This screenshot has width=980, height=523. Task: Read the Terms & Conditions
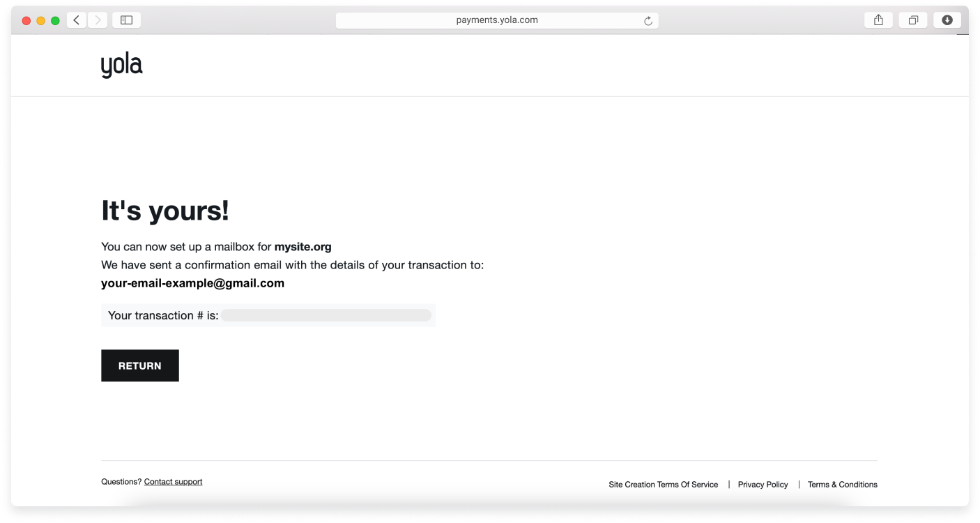click(842, 484)
